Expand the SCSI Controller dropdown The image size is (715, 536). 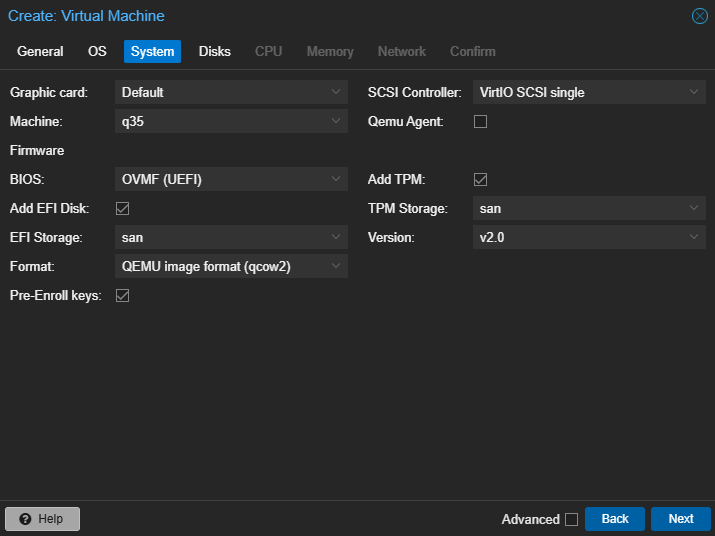[x=589, y=92]
